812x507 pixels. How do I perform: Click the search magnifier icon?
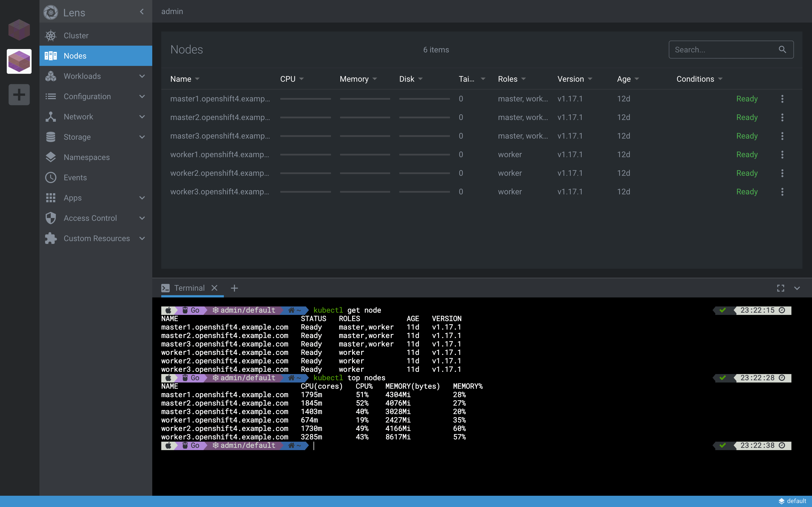click(x=782, y=50)
